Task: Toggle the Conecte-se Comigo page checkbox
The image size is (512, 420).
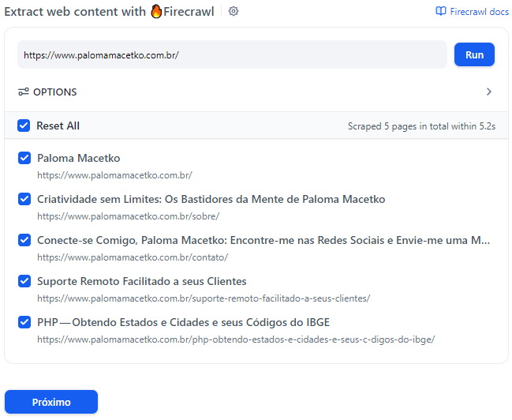Action: tap(24, 240)
